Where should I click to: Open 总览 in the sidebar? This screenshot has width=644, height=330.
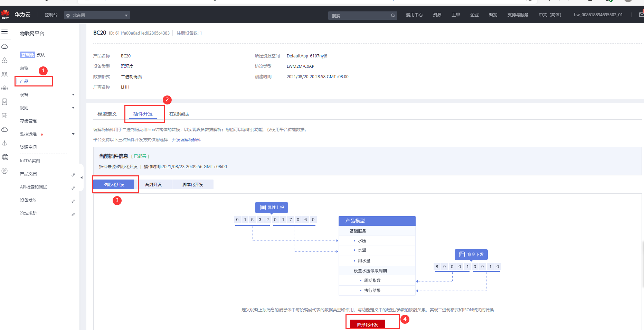coord(24,68)
